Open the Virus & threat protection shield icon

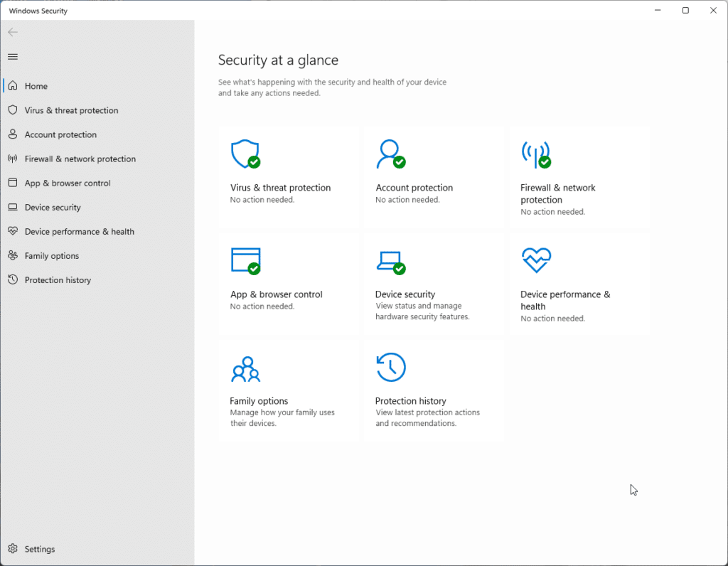pyautogui.click(x=245, y=154)
